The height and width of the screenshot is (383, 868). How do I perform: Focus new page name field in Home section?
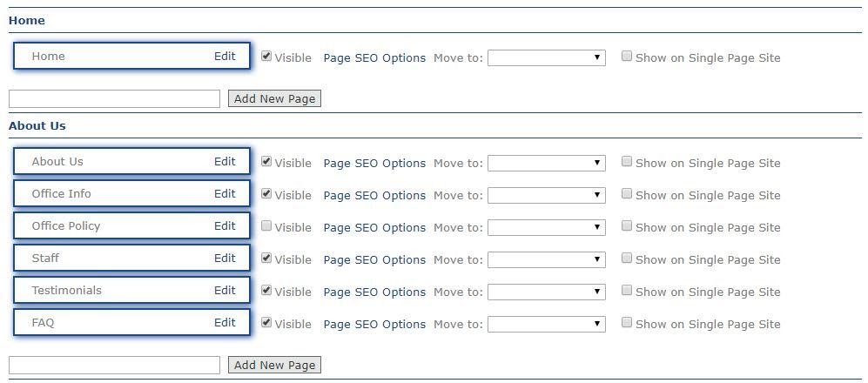114,98
